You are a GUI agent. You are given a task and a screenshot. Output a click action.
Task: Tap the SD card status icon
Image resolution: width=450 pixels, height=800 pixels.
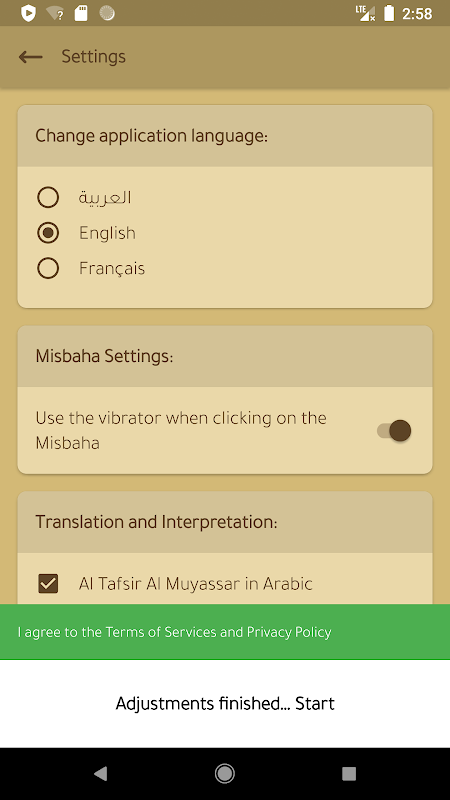[81, 13]
